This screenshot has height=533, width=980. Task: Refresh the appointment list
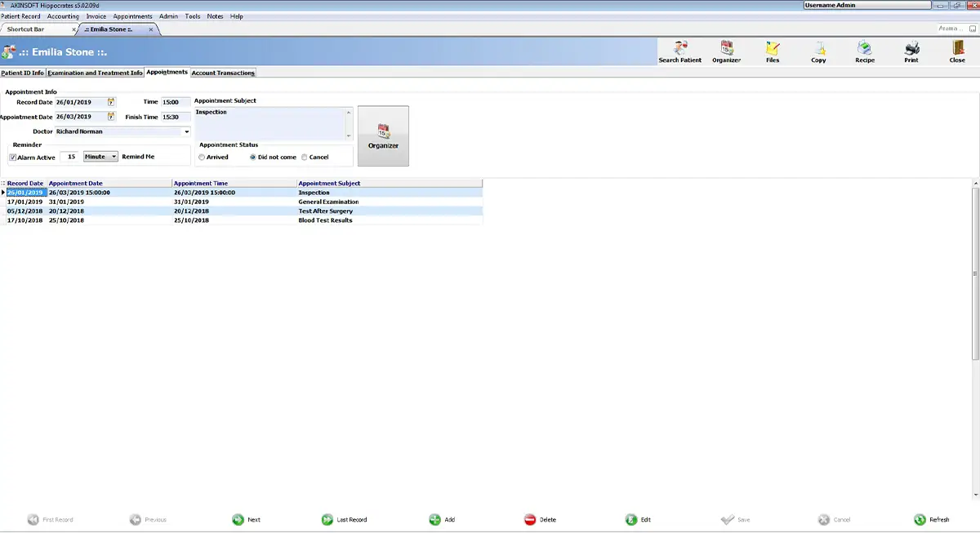[x=932, y=519]
